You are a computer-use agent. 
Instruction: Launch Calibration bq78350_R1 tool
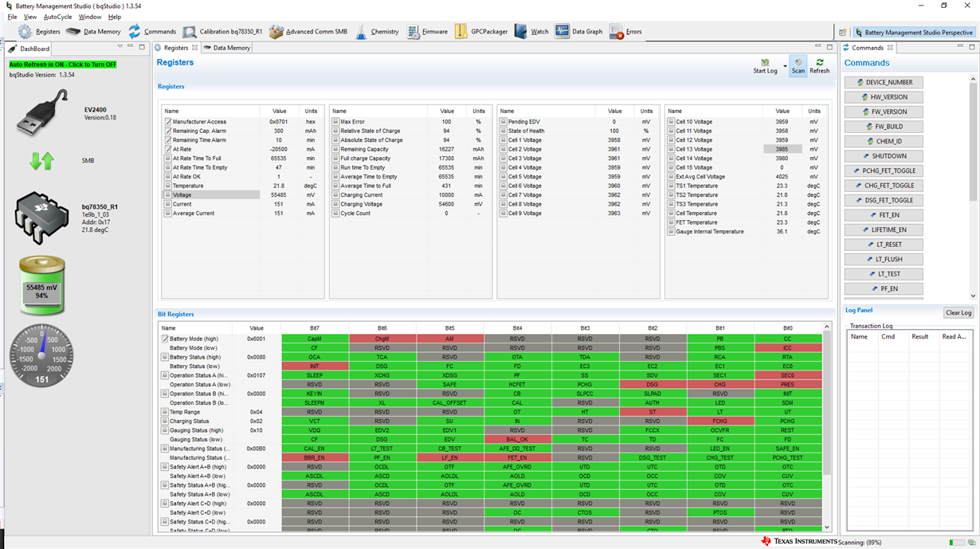[x=222, y=32]
